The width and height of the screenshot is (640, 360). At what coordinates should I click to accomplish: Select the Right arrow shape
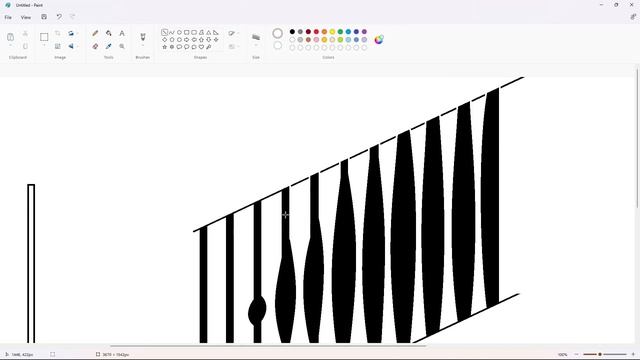[187, 40]
